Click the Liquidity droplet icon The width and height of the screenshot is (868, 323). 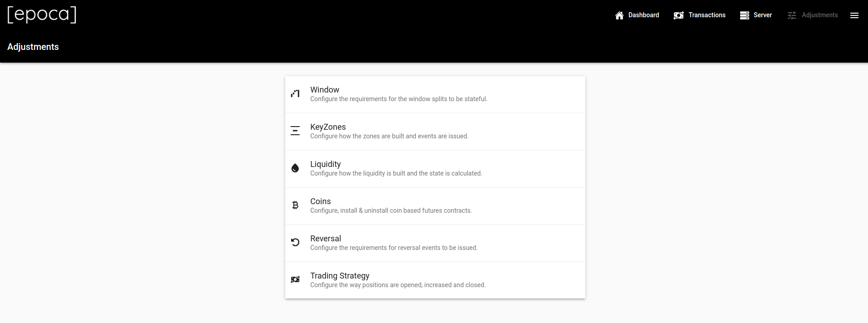coord(295,168)
